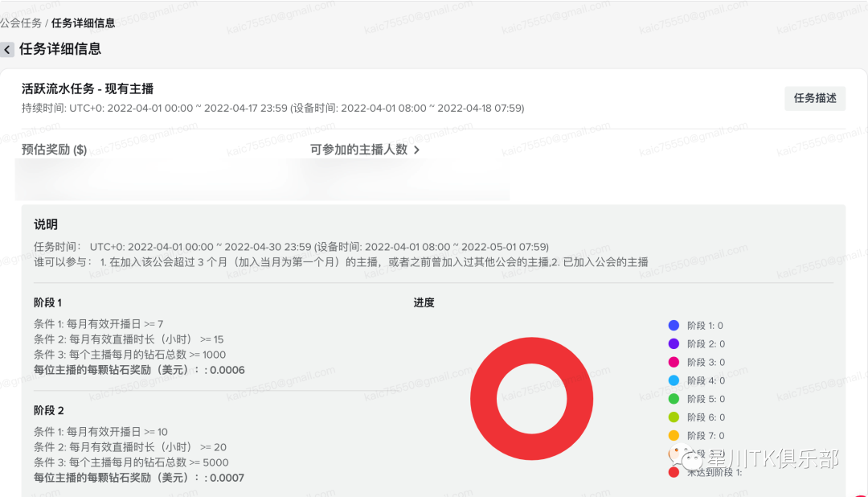Click the purple 阶段 2 legend dot
The width and height of the screenshot is (868, 497).
click(672, 343)
